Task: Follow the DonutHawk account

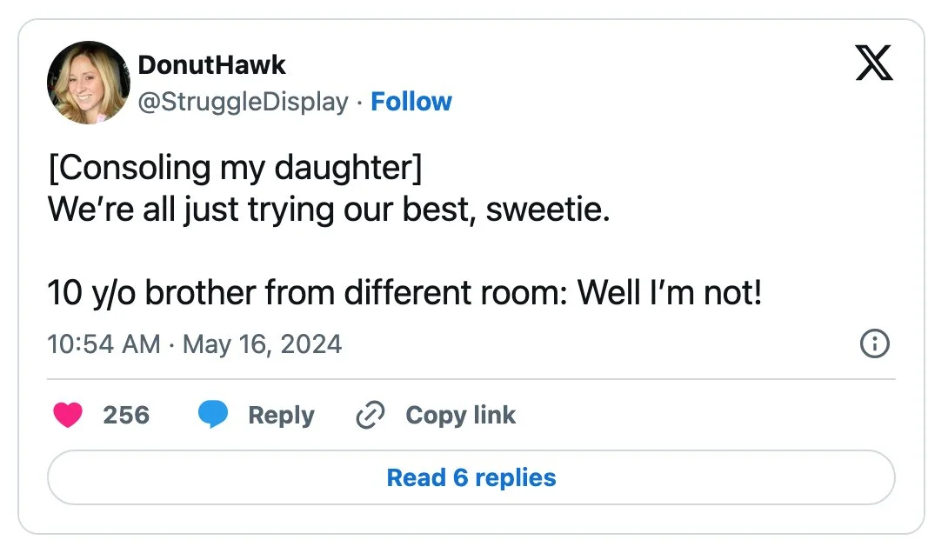Action: (411, 102)
